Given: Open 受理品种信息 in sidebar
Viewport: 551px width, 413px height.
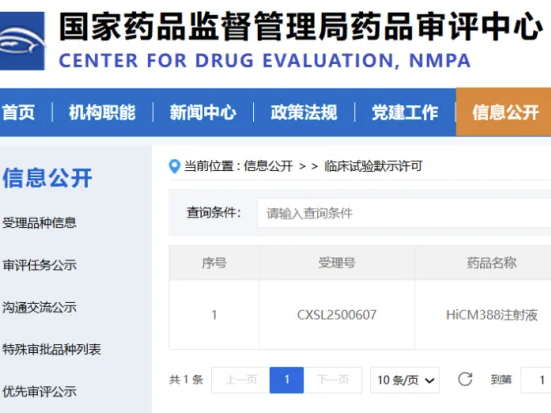Looking at the screenshot, I should tap(39, 223).
